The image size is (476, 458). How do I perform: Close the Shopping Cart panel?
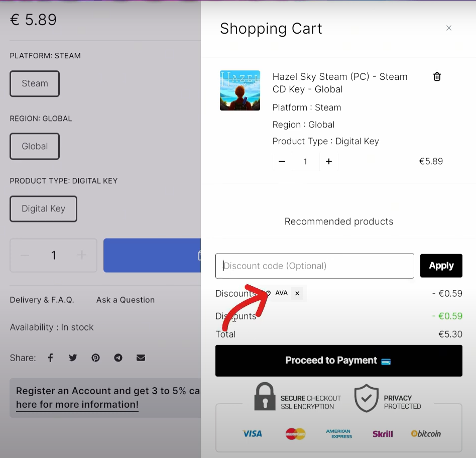tap(449, 28)
